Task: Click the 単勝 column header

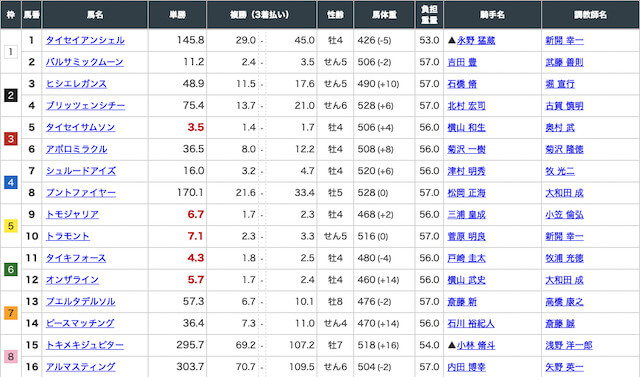Action: coord(178,15)
